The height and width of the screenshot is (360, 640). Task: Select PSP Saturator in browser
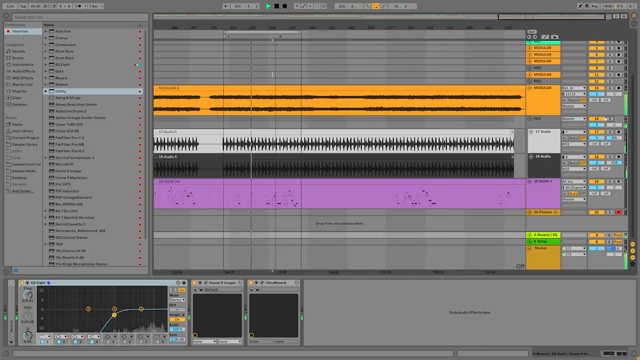click(x=67, y=191)
